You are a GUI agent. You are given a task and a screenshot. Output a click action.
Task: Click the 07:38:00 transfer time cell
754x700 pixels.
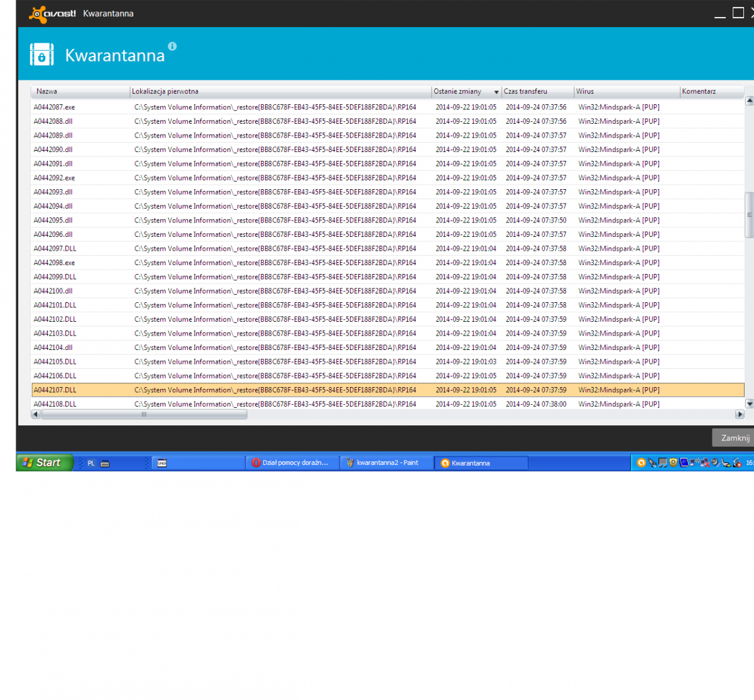pyautogui.click(x=536, y=404)
